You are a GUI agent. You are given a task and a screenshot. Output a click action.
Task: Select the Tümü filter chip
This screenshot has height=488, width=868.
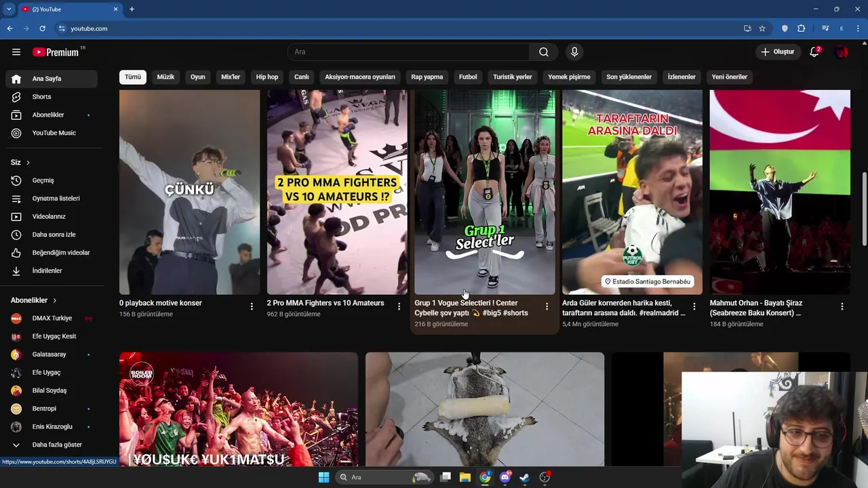[x=133, y=77]
